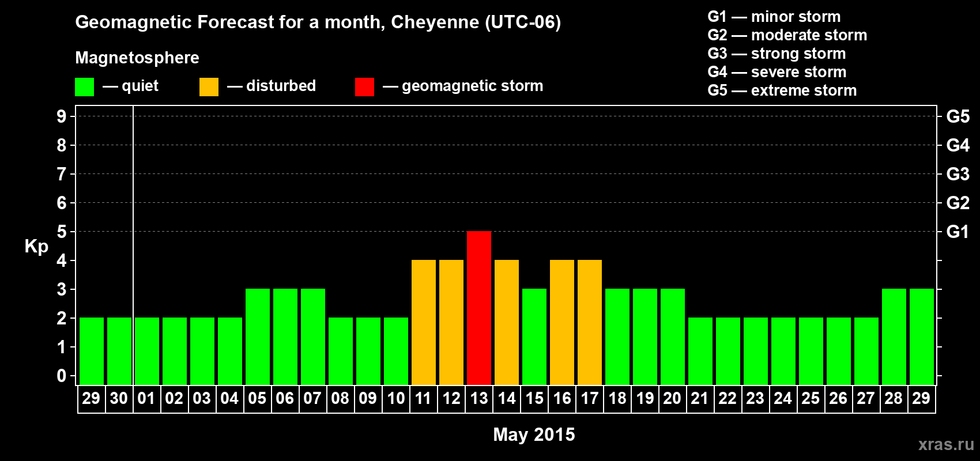Select the green bar for day 05
Viewport: 980px width, 461px height.
pyautogui.click(x=258, y=337)
